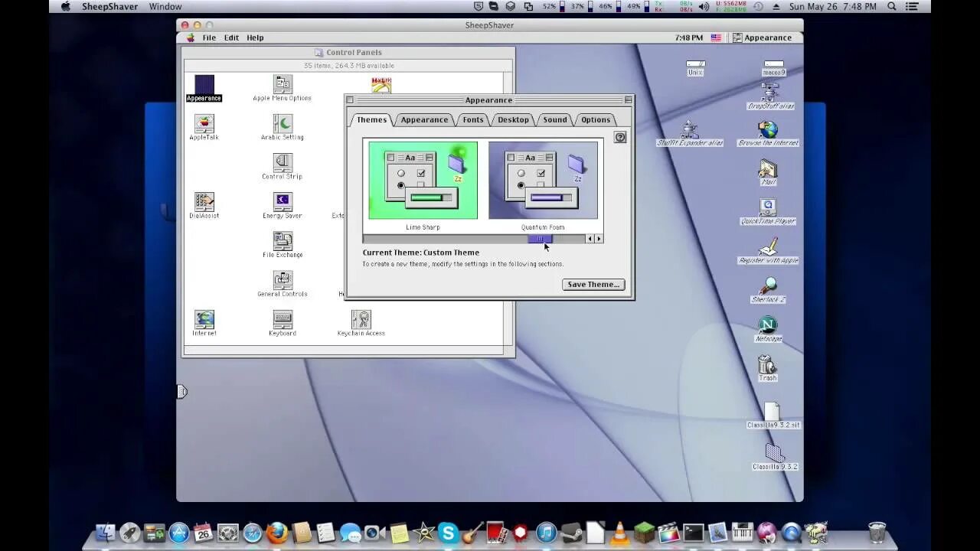Open the Edit menu in Mac OS 9
The width and height of the screenshot is (980, 551).
pyautogui.click(x=231, y=37)
